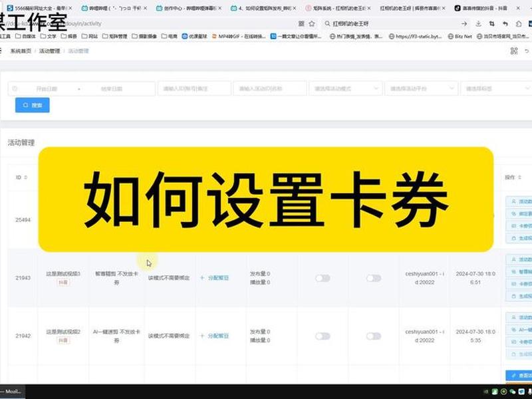Toggle the right switch in row 21943

tap(374, 278)
